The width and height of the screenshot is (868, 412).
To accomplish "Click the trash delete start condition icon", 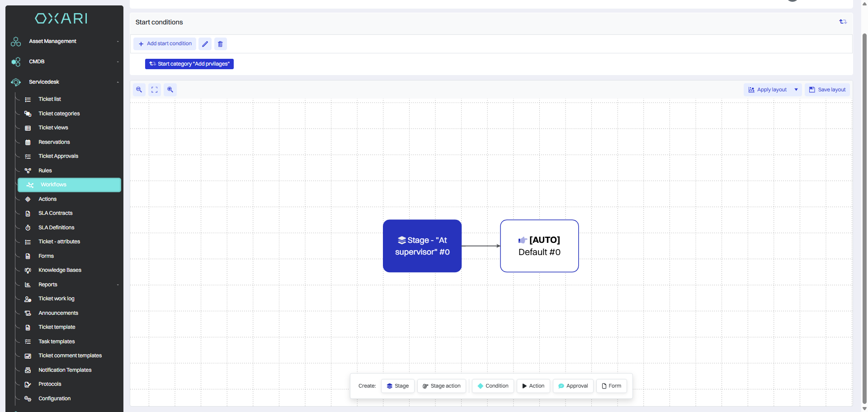I will tap(220, 44).
